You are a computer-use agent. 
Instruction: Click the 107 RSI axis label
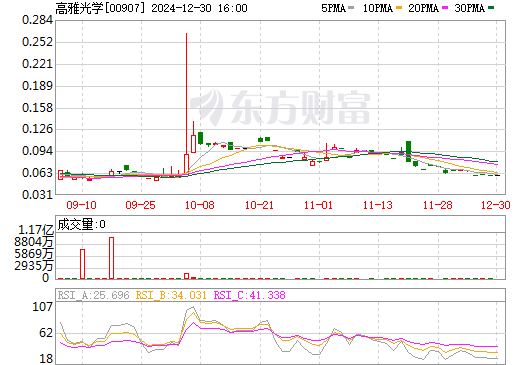click(43, 307)
